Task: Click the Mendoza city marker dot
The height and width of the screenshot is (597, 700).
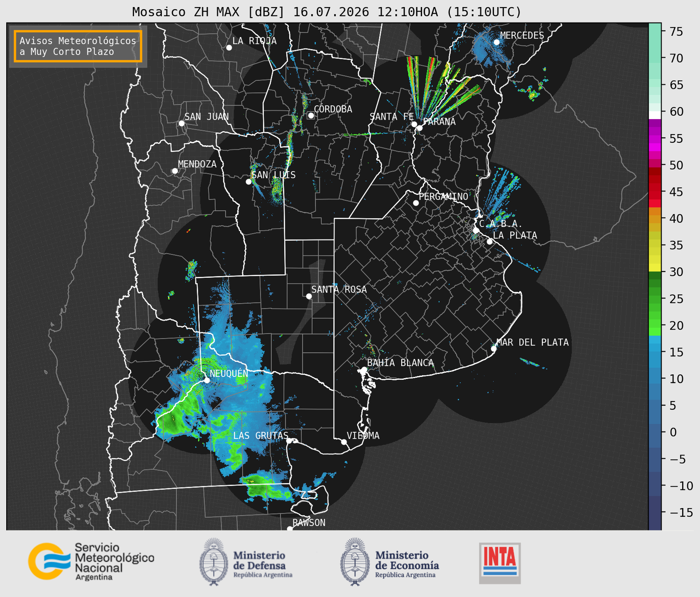Action: point(175,171)
